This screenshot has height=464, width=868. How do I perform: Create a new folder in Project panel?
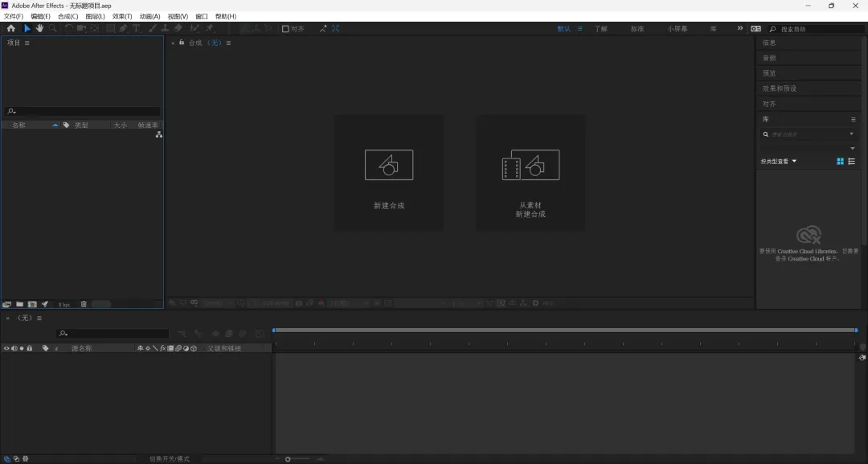pyautogui.click(x=19, y=304)
